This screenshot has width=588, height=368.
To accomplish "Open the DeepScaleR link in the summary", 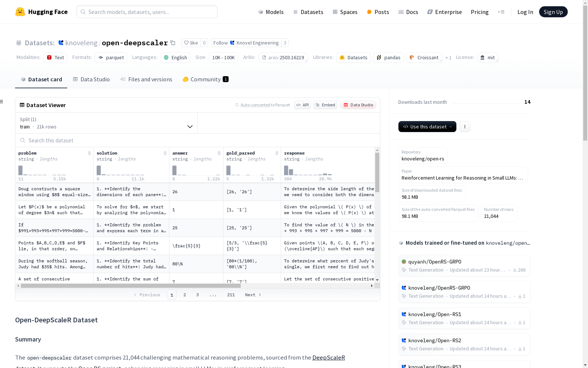I will (329, 357).
